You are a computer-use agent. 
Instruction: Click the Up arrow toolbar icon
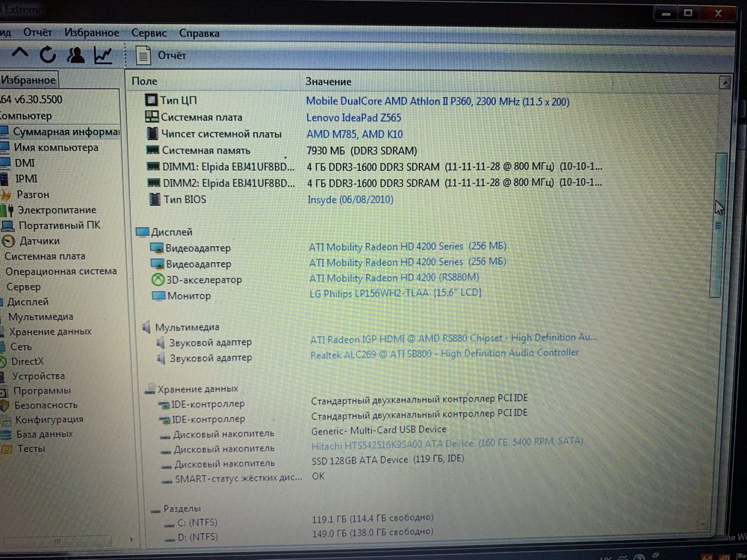click(19, 53)
